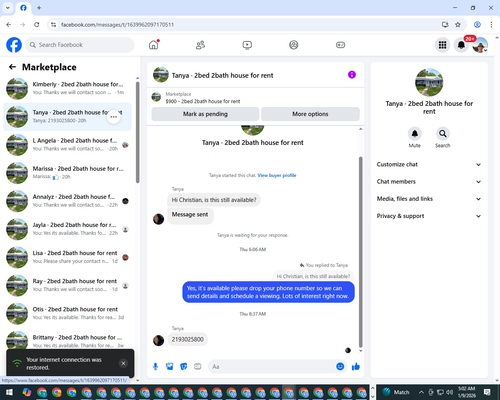Open Otis's conversation

pyautogui.click(x=67, y=313)
